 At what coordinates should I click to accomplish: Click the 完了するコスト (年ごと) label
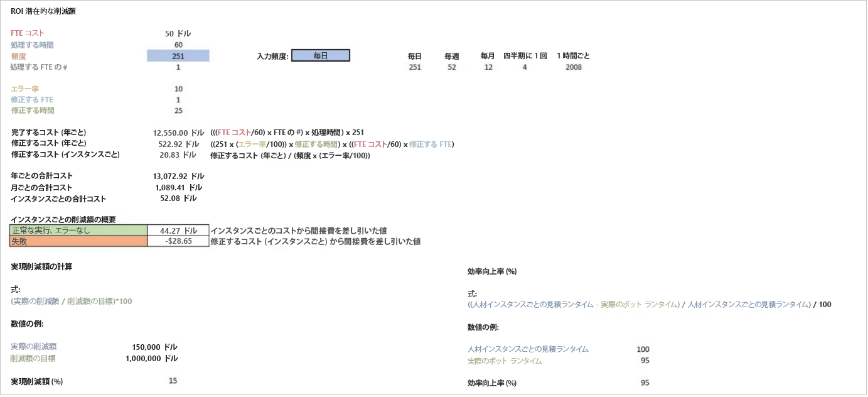coord(48,133)
